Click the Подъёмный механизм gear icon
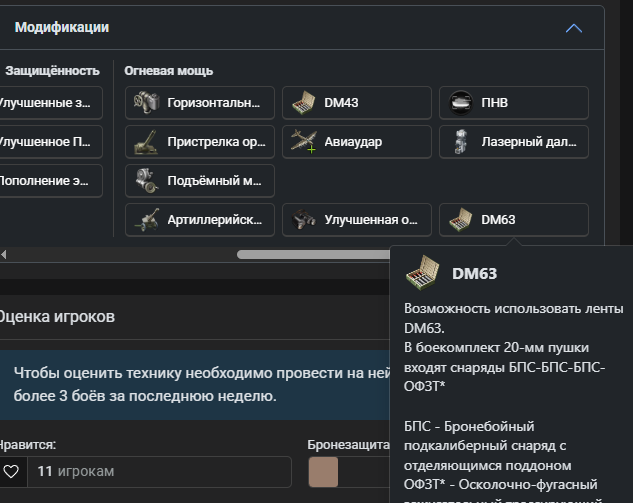Image resolution: width=633 pixels, height=503 pixels. click(x=147, y=181)
